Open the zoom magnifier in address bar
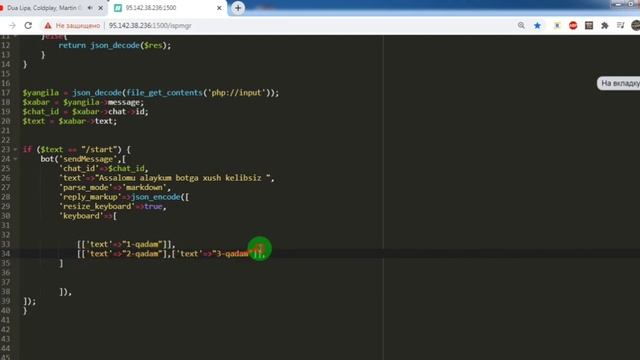The width and height of the screenshot is (640, 360). (x=521, y=25)
